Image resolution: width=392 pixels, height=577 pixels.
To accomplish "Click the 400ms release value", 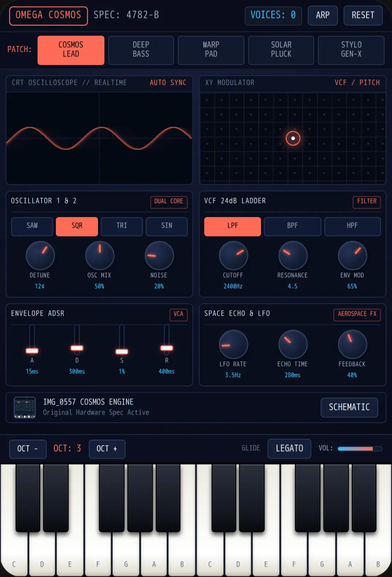I will point(167,372).
